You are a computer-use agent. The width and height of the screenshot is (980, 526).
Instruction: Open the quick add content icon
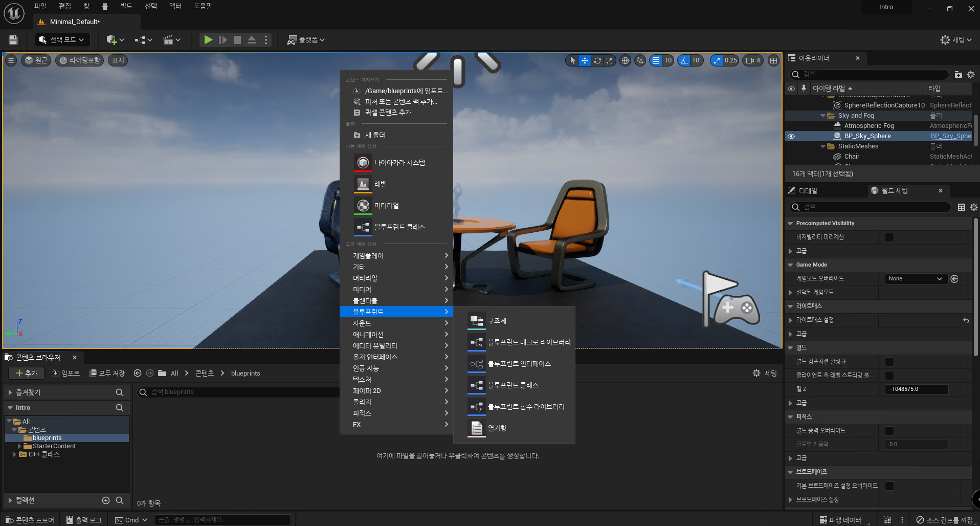115,40
